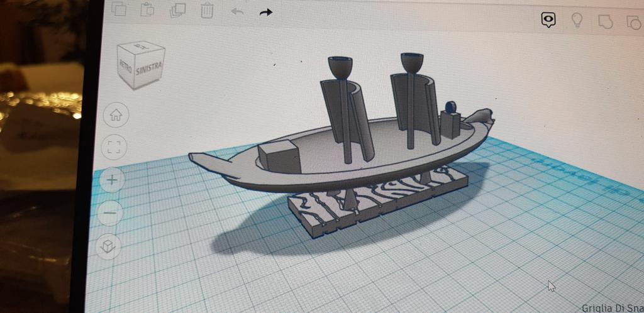This screenshot has width=644, height=313.
Task: Toggle the light bulb show-all icon
Action: [577, 19]
